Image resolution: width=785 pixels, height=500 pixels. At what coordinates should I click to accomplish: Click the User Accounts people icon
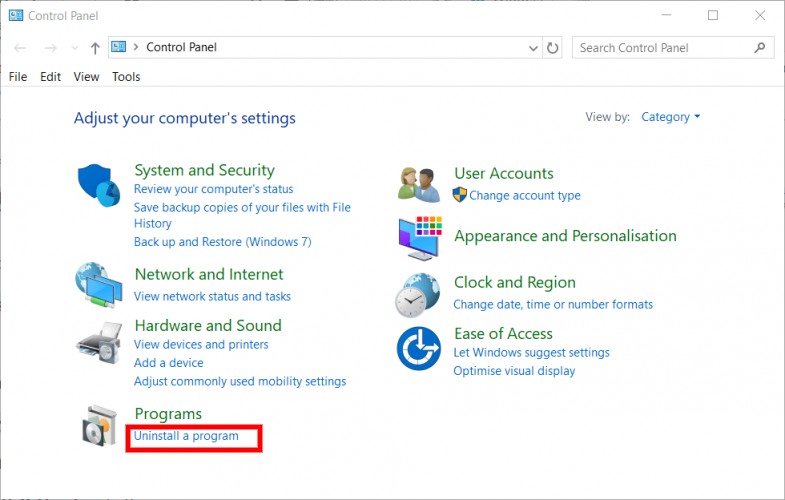coord(419,185)
